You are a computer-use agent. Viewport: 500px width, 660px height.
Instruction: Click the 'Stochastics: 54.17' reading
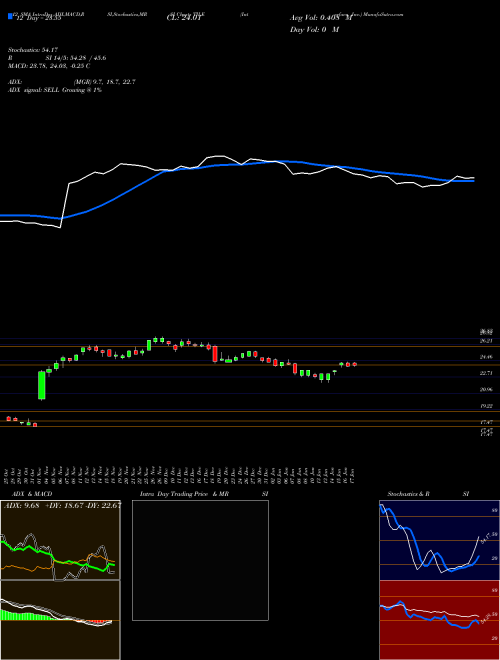point(33,50)
